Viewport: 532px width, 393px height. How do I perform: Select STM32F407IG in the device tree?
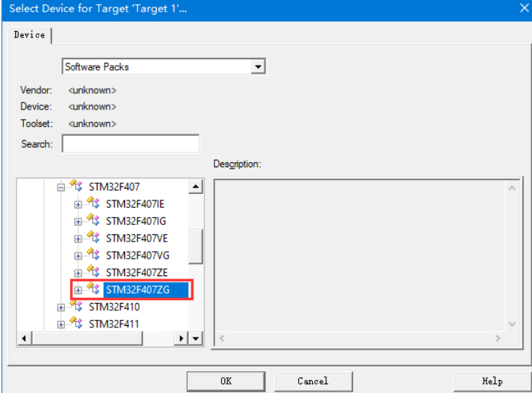(x=136, y=221)
